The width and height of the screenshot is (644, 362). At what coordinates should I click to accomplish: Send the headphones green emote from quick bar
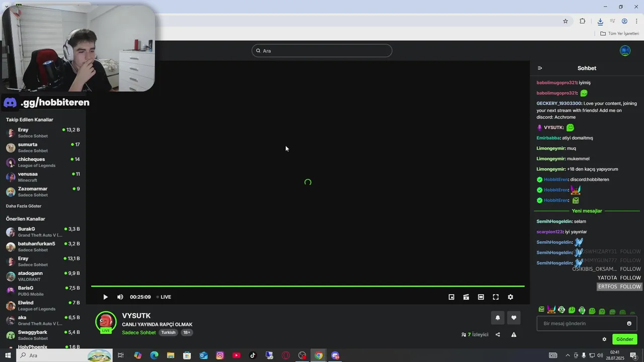[582, 310]
